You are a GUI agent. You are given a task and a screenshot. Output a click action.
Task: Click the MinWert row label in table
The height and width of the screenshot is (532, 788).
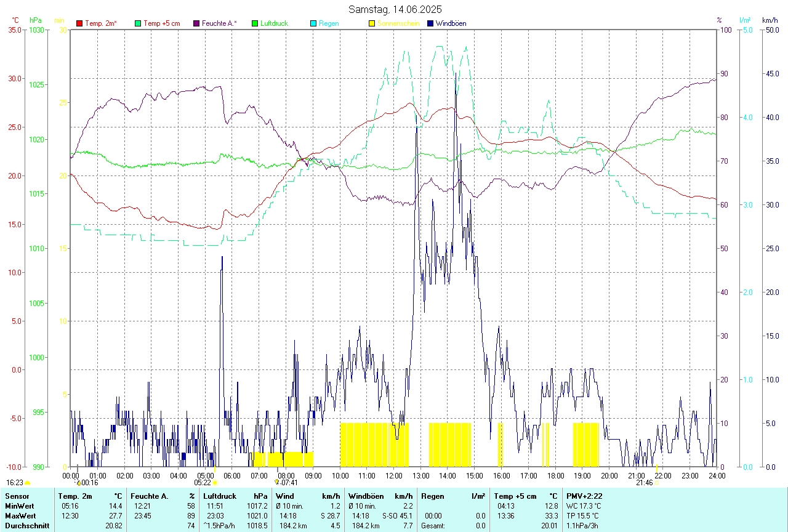pos(19,506)
